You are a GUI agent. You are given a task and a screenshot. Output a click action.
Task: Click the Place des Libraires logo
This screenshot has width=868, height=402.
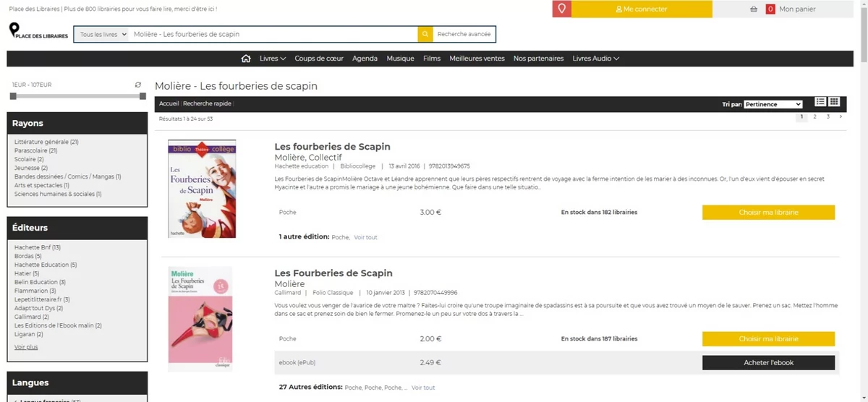pos(38,31)
